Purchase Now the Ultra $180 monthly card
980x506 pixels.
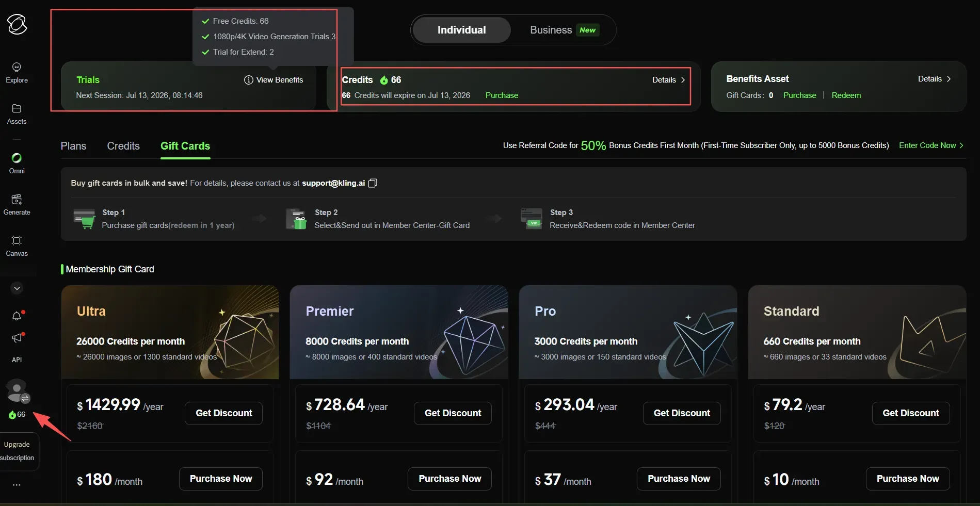click(x=221, y=479)
